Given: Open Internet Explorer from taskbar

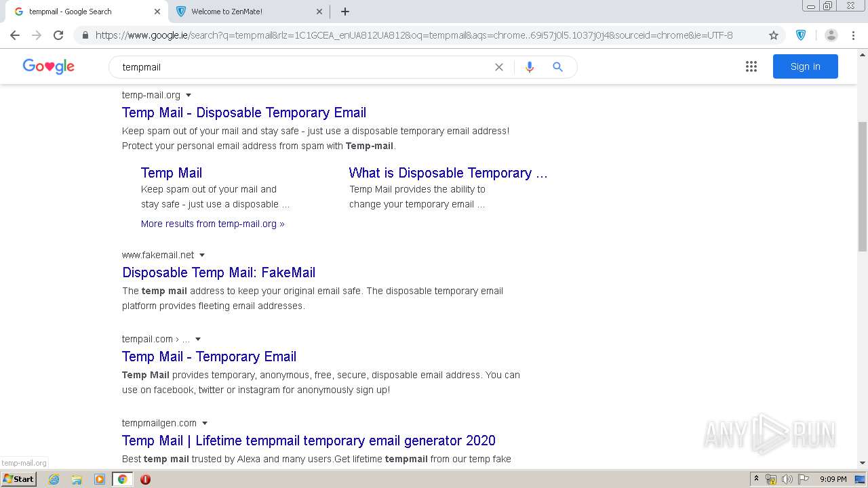Looking at the screenshot, I should [54, 479].
